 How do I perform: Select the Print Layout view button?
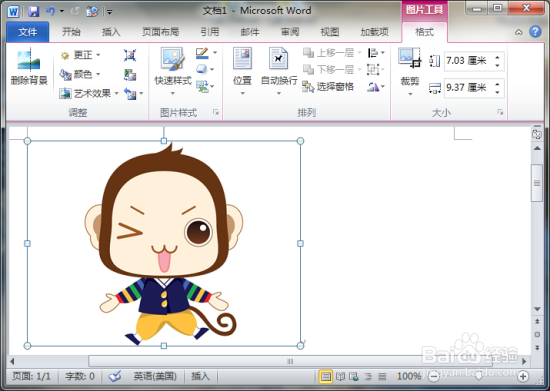(326, 377)
